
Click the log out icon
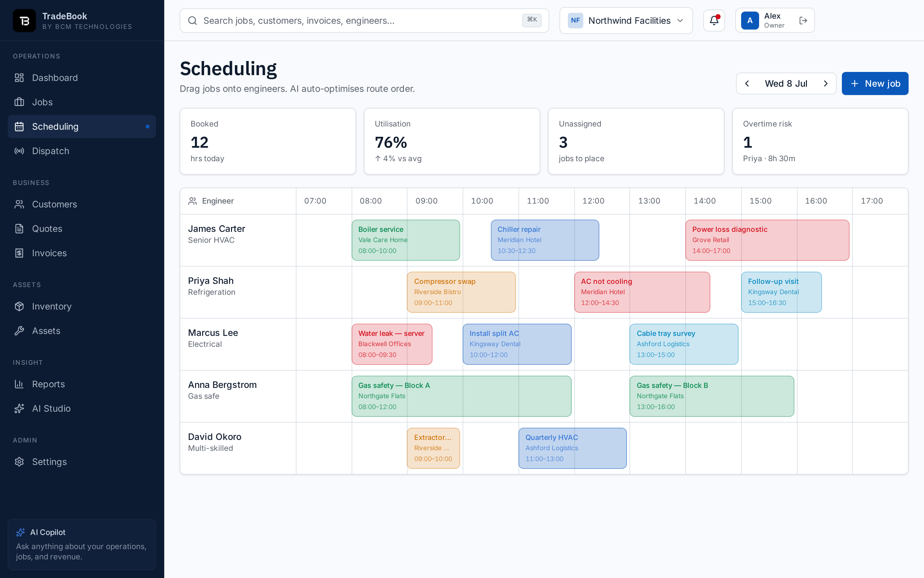pos(803,21)
